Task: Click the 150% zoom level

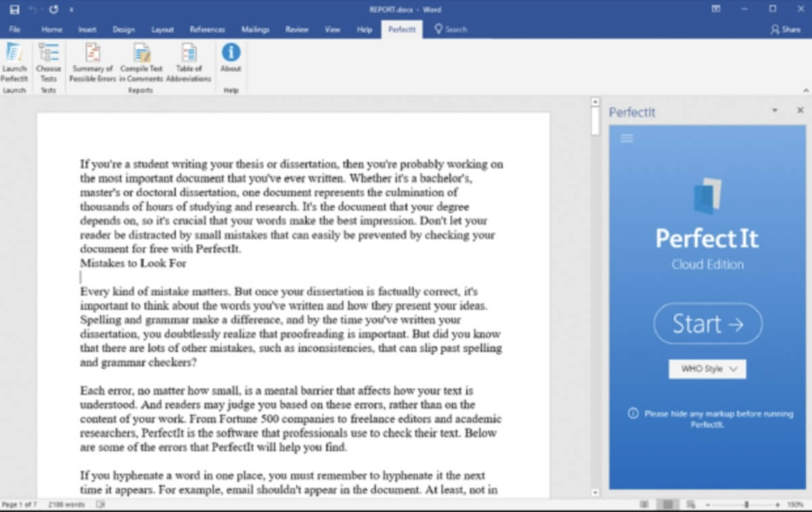Action: tap(796, 505)
